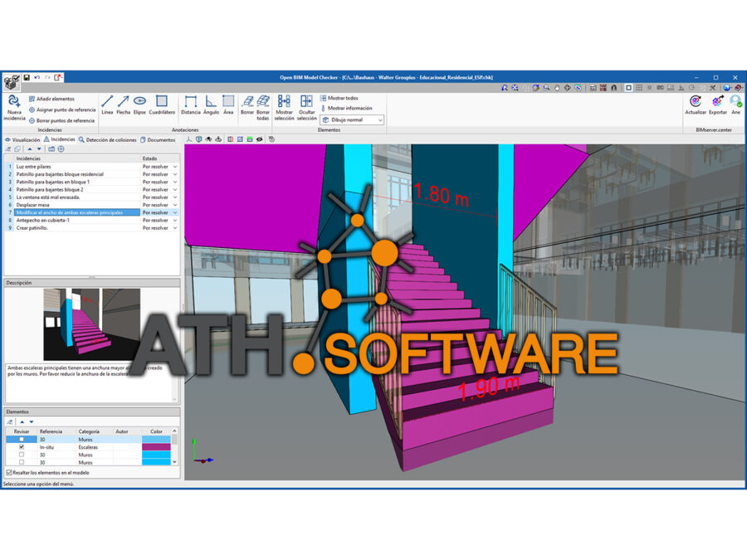Click Ocultar selección icon
The image size is (747, 560).
306,105
